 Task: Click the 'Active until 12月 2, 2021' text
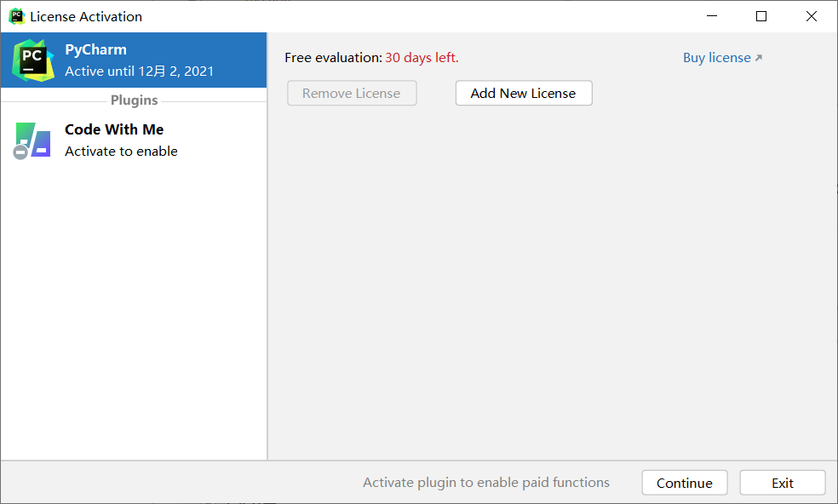tap(140, 71)
